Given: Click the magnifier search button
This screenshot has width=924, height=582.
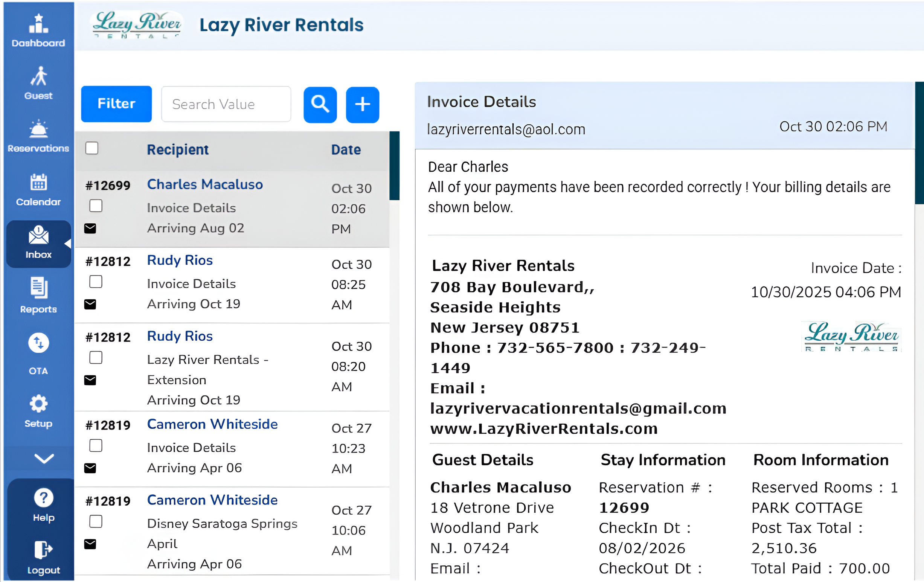Looking at the screenshot, I should point(320,104).
